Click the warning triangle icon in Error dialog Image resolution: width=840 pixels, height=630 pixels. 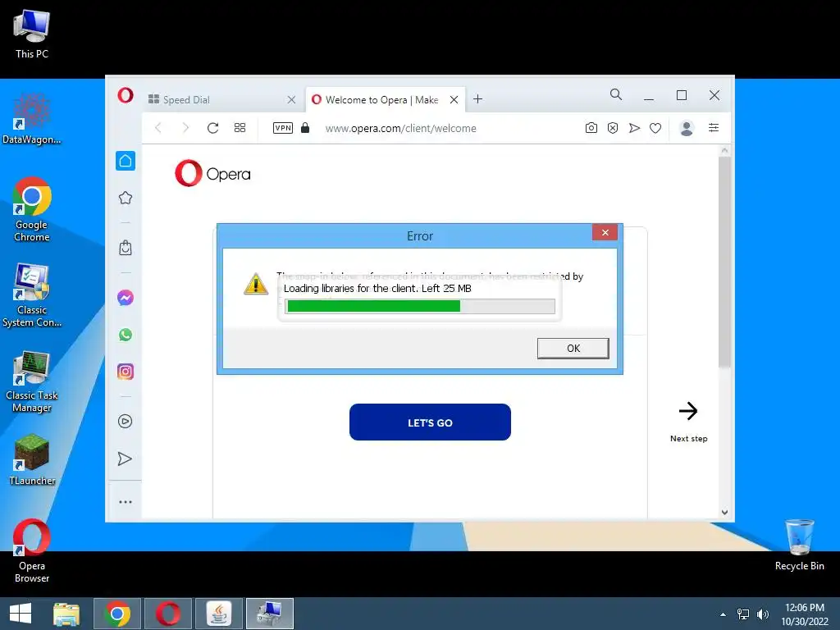tap(256, 283)
